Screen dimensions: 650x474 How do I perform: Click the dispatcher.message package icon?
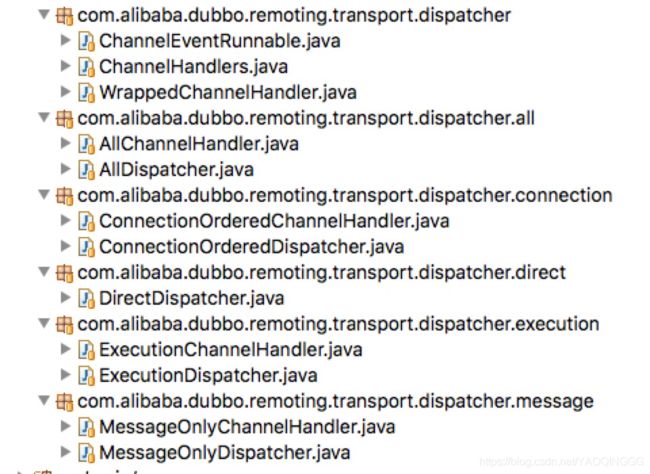coord(64,401)
